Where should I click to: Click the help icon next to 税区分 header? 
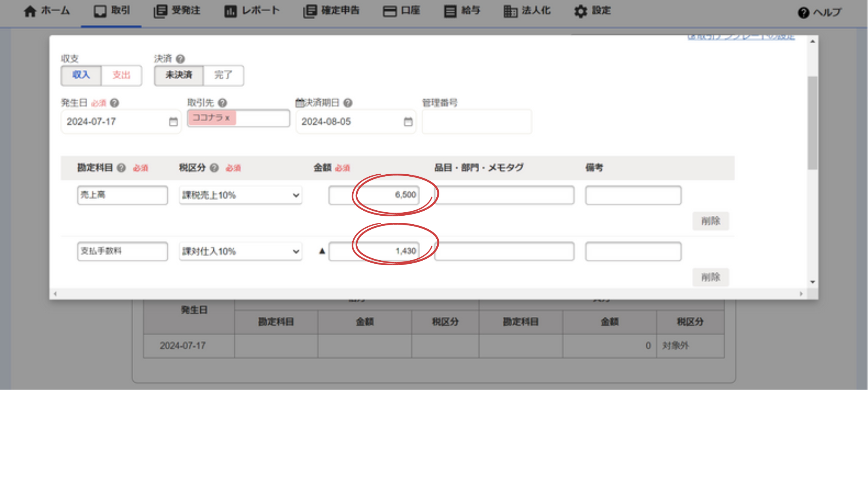click(x=214, y=168)
